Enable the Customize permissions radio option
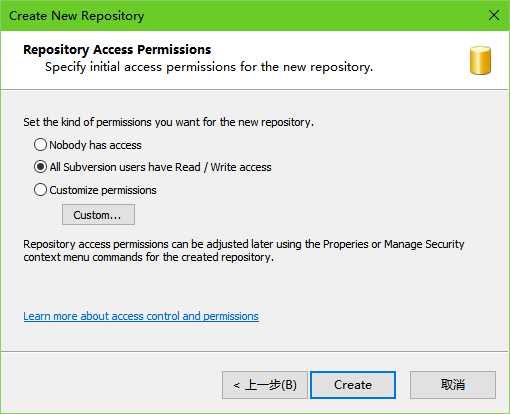The height and width of the screenshot is (414, 510). pos(40,190)
